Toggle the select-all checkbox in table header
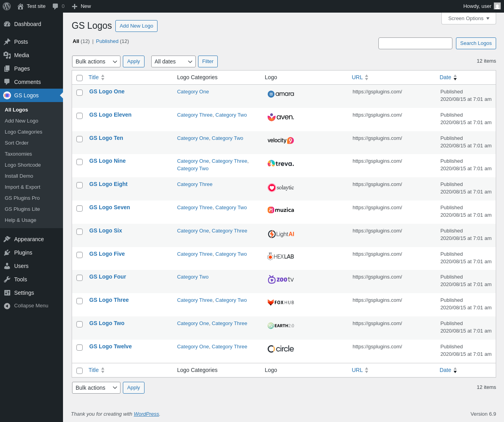This screenshot has width=504, height=422. 80,78
